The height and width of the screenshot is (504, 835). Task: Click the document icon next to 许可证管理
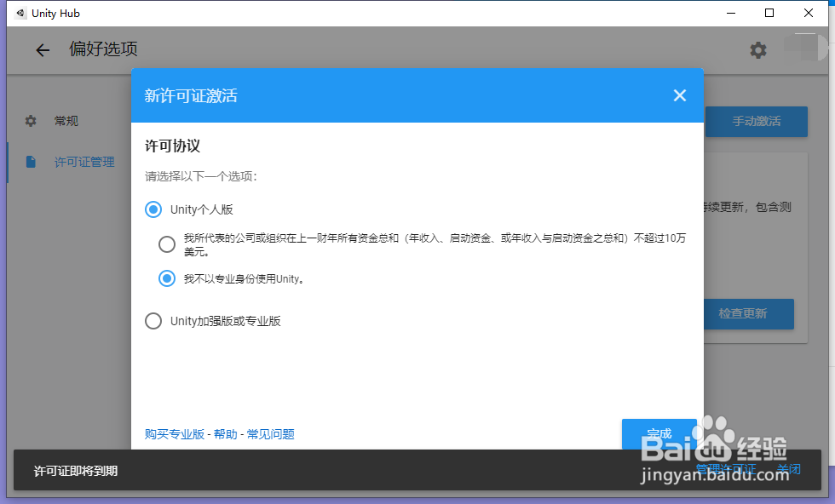click(31, 162)
